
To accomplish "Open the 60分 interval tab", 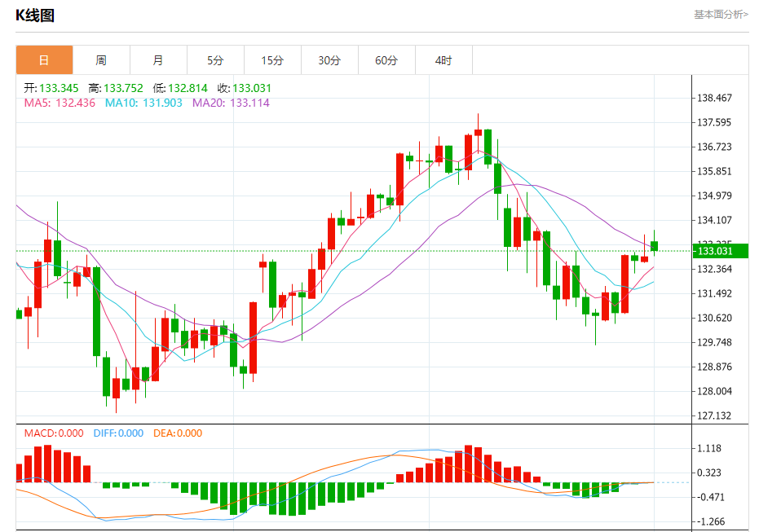I will [386, 60].
